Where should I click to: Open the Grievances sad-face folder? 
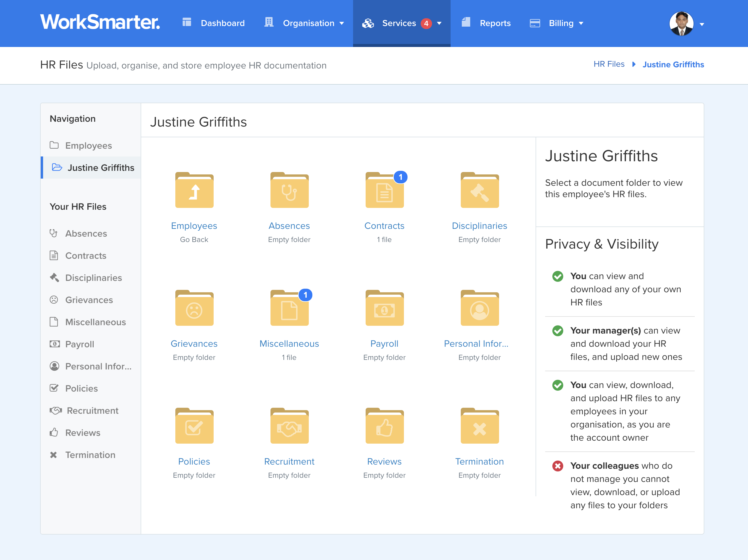click(x=194, y=308)
